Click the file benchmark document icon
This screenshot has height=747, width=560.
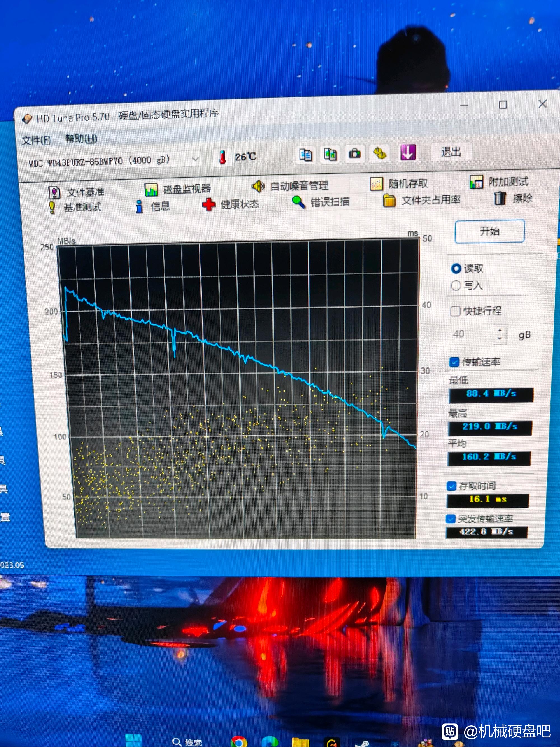(54, 192)
